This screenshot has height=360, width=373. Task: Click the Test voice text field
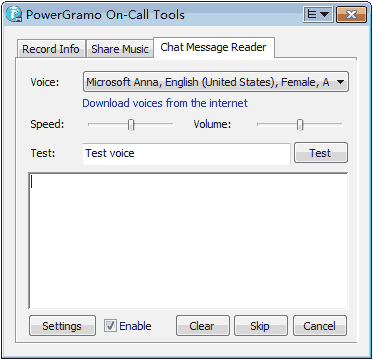click(186, 154)
